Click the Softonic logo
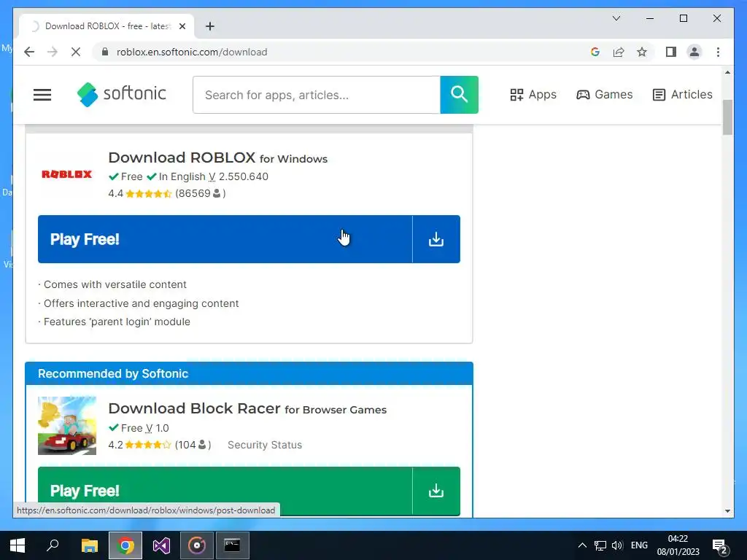747x560 pixels. [122, 94]
